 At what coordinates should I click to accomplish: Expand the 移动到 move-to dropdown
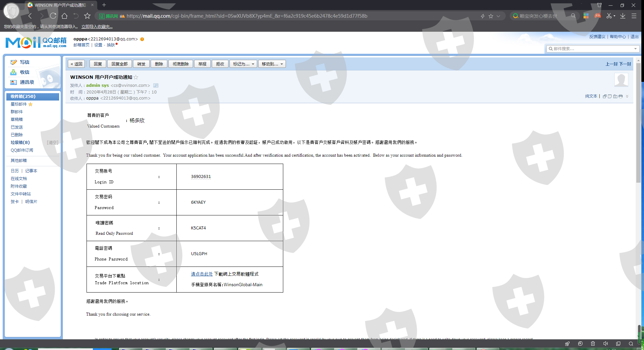(x=272, y=64)
